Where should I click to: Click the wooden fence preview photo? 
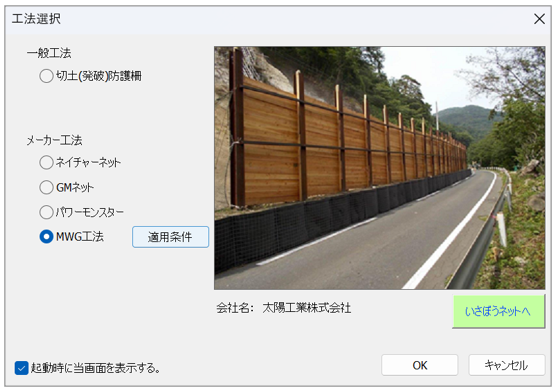pos(379,168)
